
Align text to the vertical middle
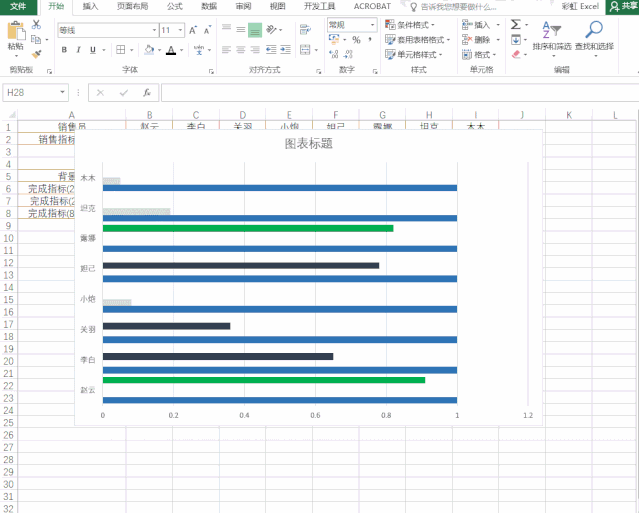click(241, 29)
